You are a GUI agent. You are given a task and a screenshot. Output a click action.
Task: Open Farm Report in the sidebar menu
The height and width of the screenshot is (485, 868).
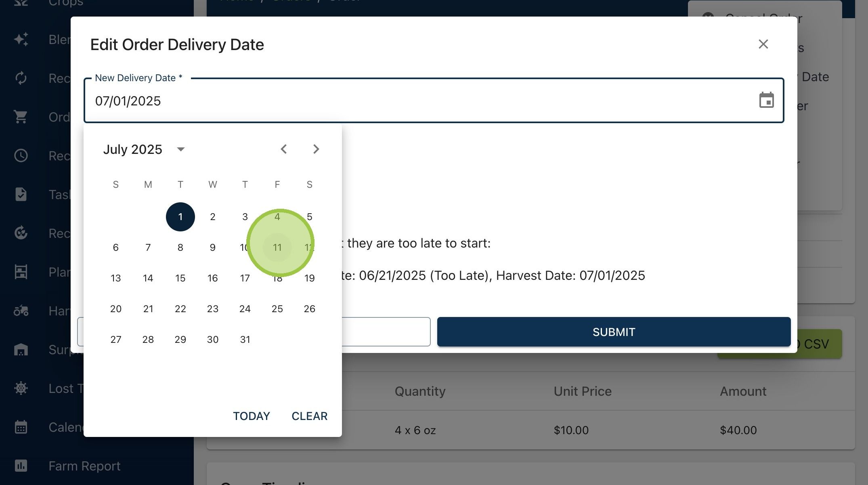pos(84,466)
